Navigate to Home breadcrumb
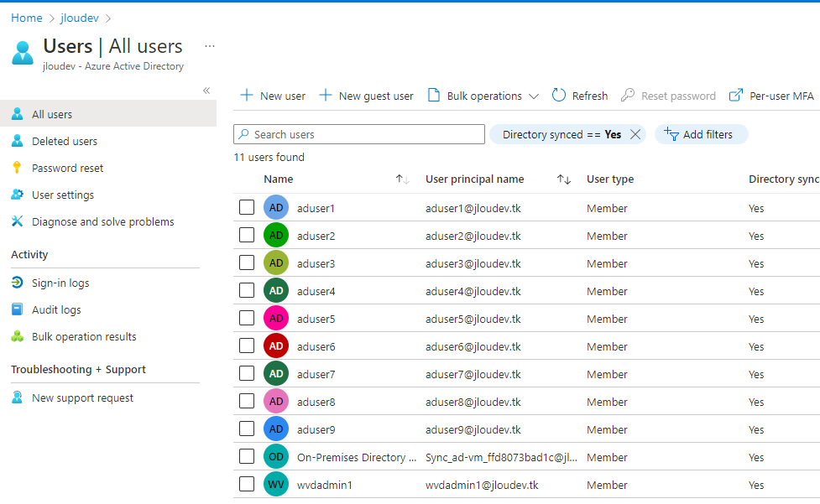 click(27, 18)
